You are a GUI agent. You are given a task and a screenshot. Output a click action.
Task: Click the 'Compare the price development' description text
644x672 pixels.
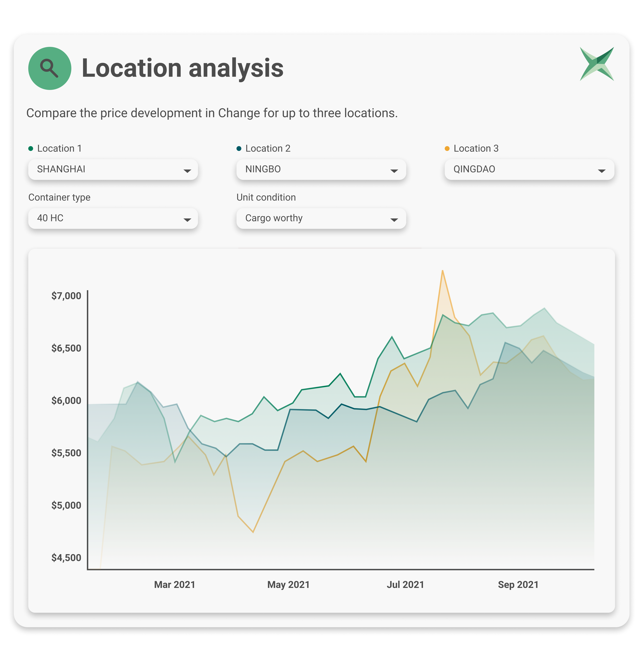212,113
